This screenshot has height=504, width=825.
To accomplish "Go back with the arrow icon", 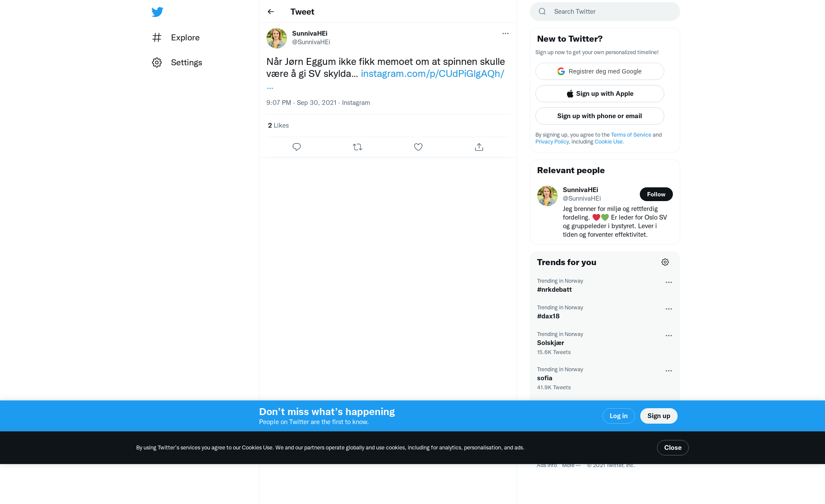I will click(271, 12).
